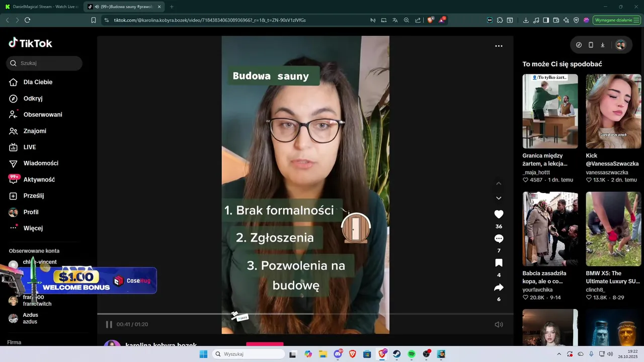Open Wiadomości messages

(41, 163)
